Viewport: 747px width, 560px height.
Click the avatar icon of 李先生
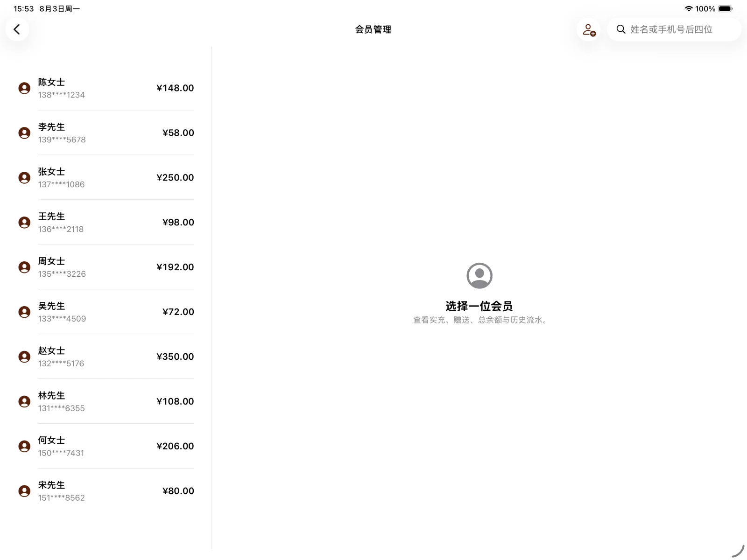tap(24, 133)
